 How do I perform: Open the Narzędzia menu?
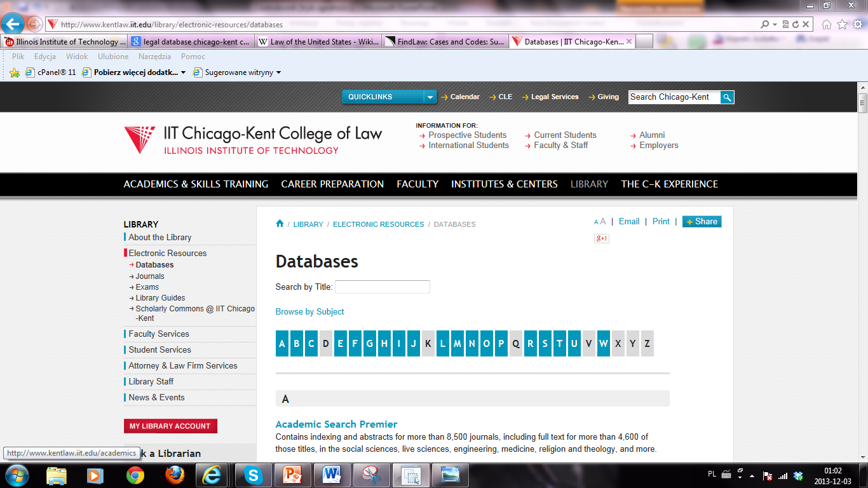click(x=154, y=57)
